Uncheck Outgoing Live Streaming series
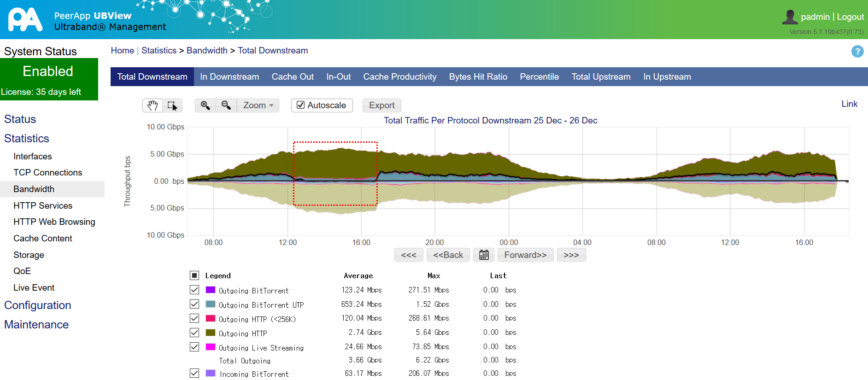Image resolution: width=868 pixels, height=380 pixels. [x=194, y=347]
